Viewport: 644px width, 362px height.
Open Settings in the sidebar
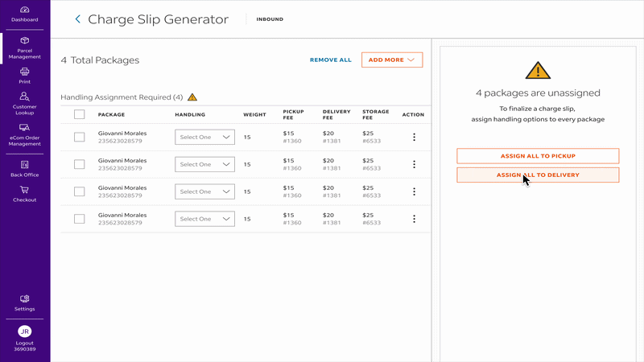click(24, 298)
